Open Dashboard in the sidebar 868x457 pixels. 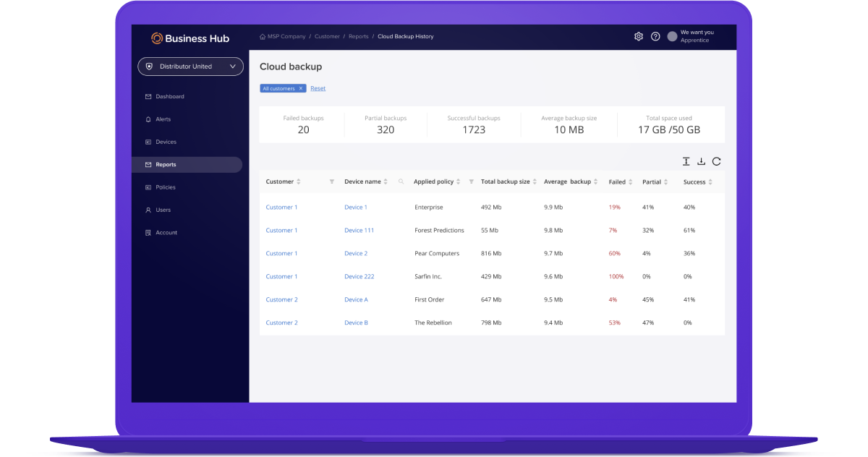click(x=170, y=96)
